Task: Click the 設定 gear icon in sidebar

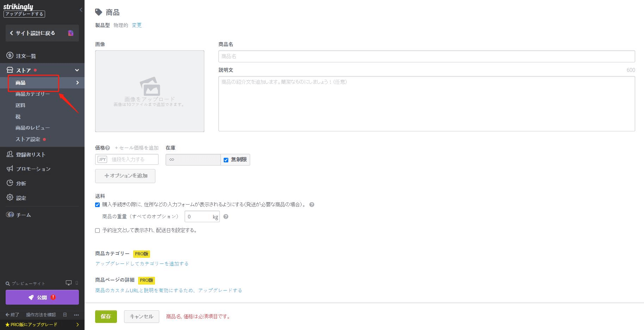Action: click(x=10, y=198)
